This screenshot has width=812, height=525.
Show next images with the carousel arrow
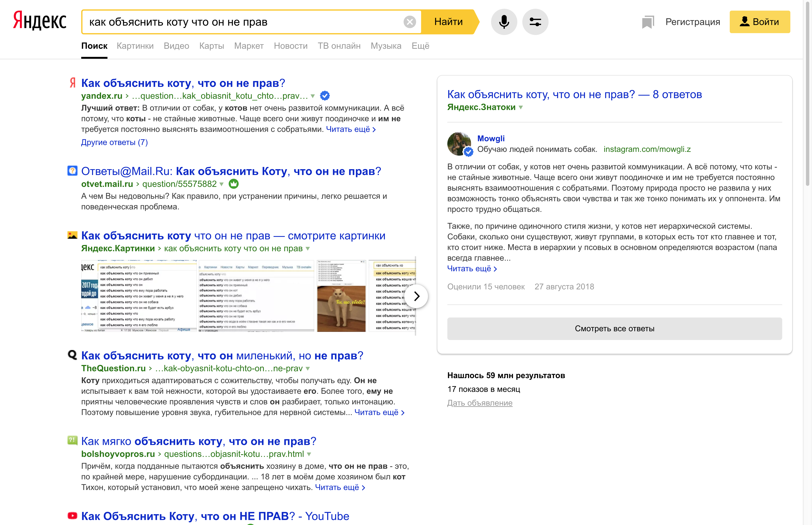point(416,296)
